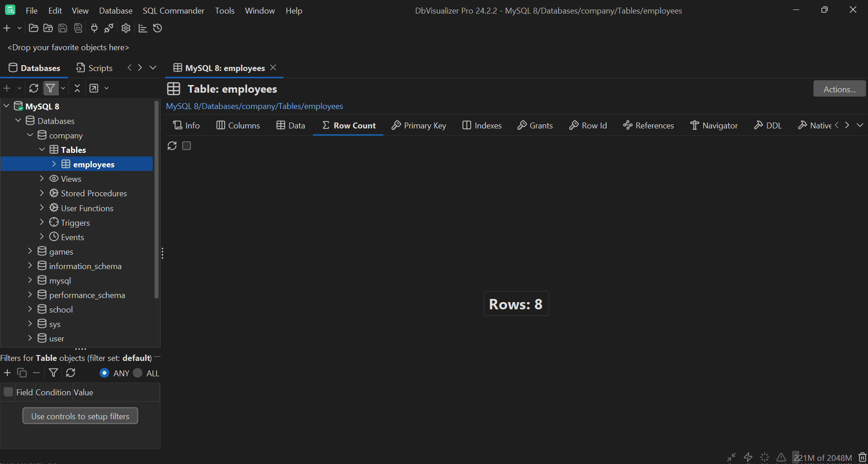
Task: Toggle the filter funnel in Databases toolbar
Action: click(51, 88)
